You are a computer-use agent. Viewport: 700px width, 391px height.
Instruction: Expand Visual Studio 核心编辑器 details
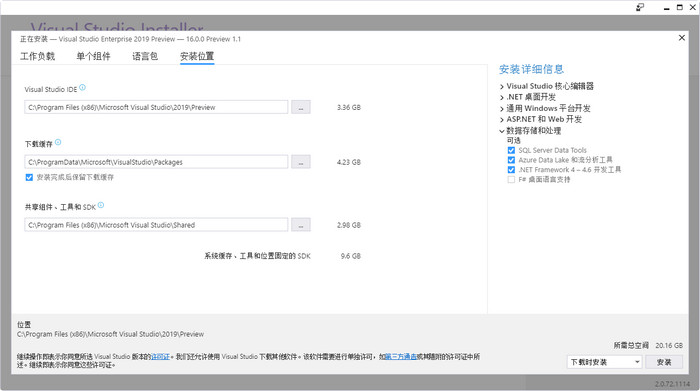502,87
